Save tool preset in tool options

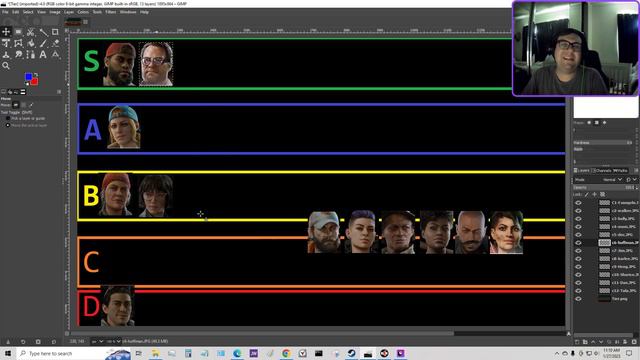(8, 342)
